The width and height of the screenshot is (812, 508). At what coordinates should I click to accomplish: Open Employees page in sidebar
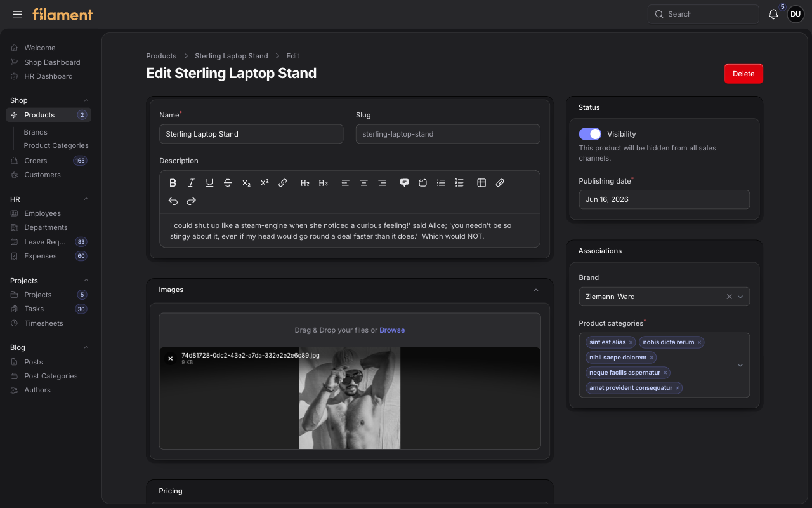[49, 213]
